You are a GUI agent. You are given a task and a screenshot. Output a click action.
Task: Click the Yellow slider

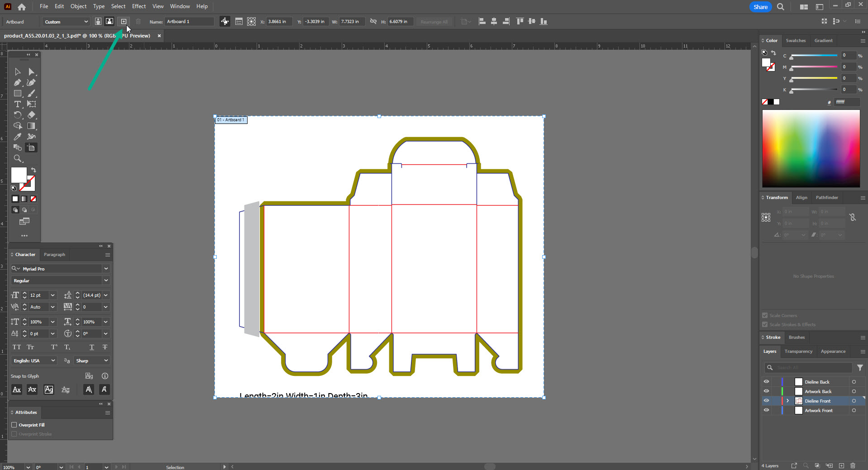(814, 78)
